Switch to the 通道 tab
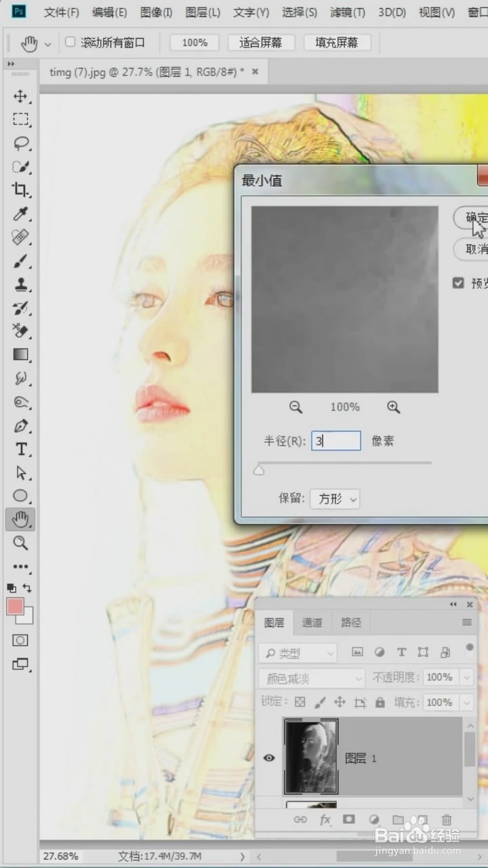This screenshot has height=868, width=488. [312, 622]
